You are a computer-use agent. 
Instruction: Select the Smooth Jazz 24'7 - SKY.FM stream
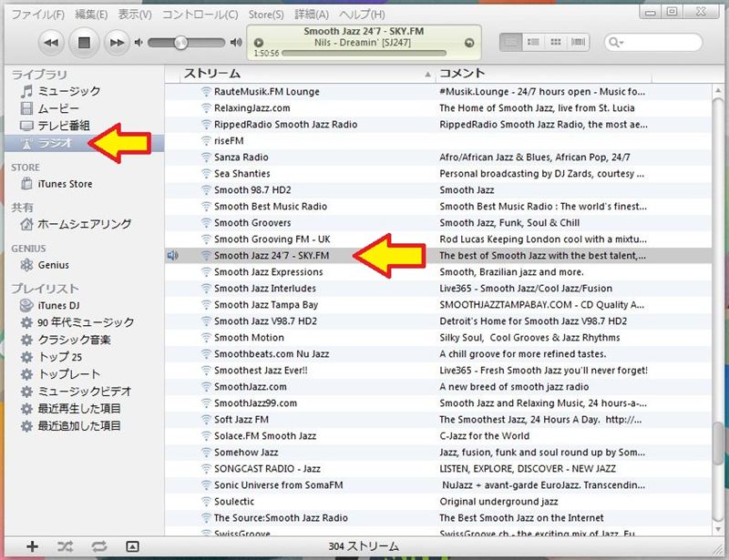coord(438,256)
